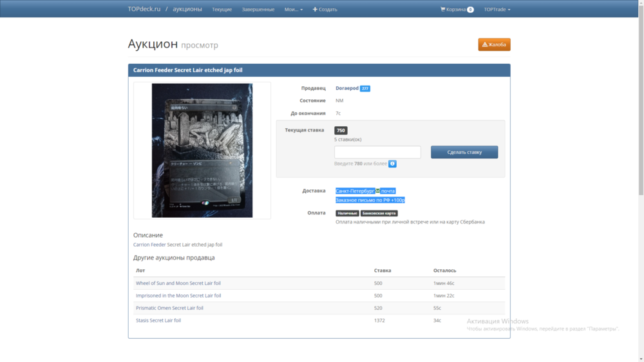This screenshot has width=644, height=362.
Task: Open the shopping cart Корзина
Action: (457, 10)
